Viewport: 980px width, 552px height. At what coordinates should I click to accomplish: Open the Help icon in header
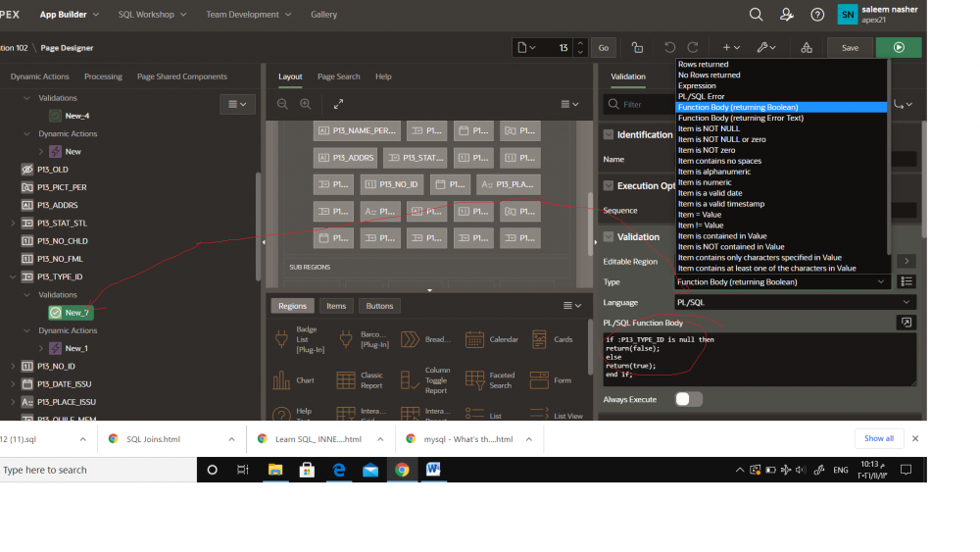tap(817, 15)
